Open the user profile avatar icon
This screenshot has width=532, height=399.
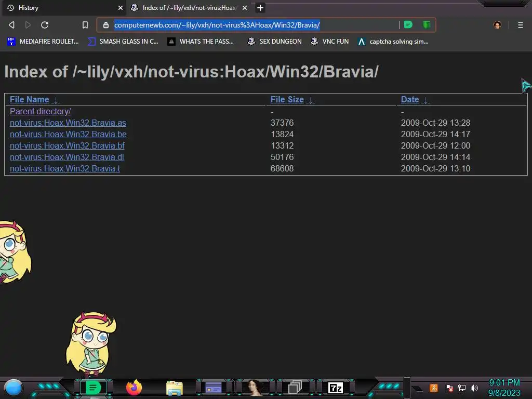pos(497,25)
